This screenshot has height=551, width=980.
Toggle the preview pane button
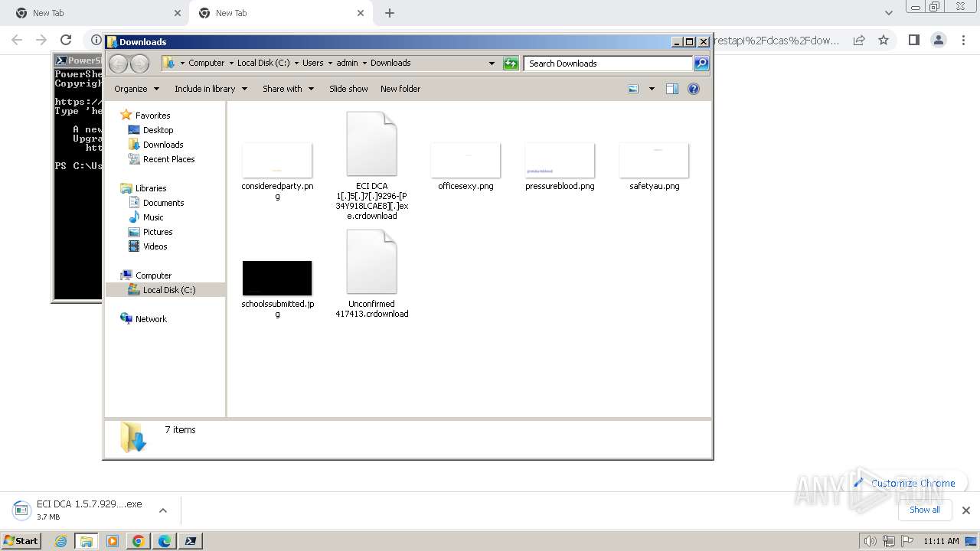click(672, 89)
